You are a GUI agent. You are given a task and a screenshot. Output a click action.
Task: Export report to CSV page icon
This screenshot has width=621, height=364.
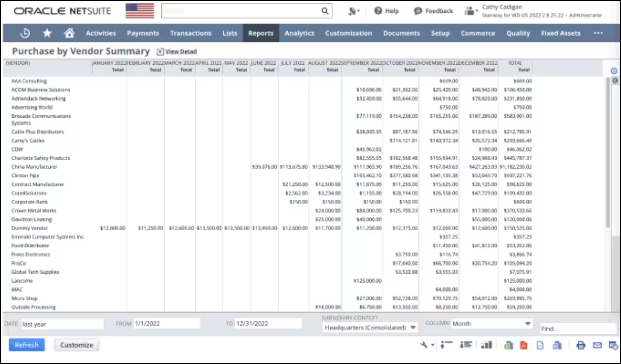540,345
